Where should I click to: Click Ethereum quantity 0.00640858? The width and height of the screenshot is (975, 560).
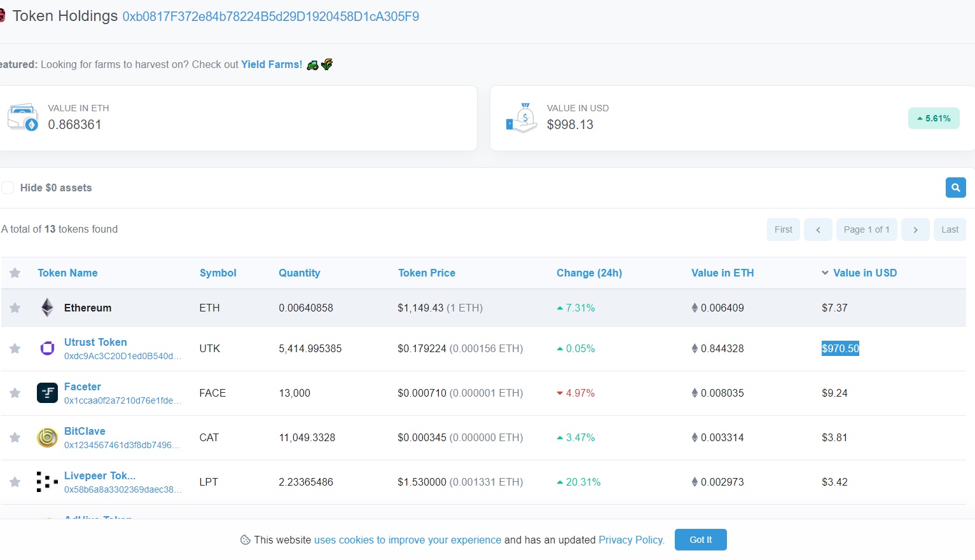(x=306, y=308)
